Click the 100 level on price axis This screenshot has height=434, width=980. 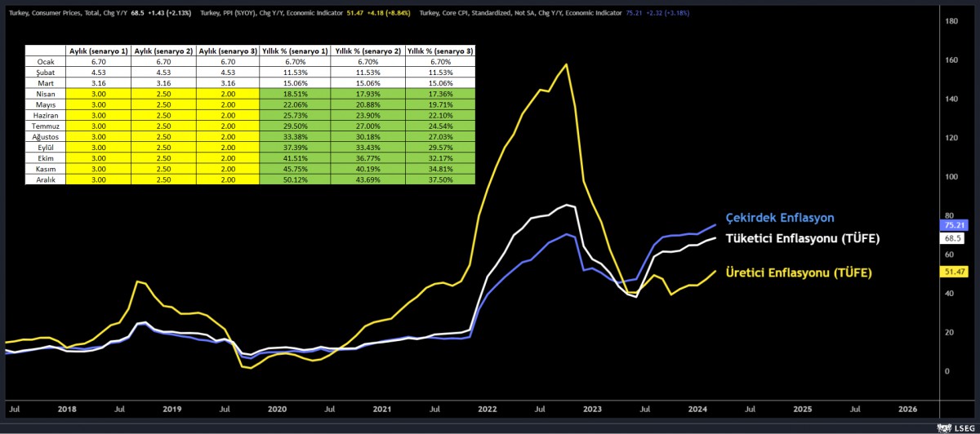click(x=950, y=177)
